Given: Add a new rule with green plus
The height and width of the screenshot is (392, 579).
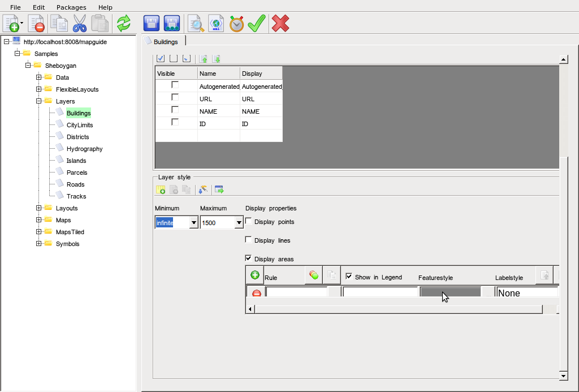Looking at the screenshot, I should point(255,275).
